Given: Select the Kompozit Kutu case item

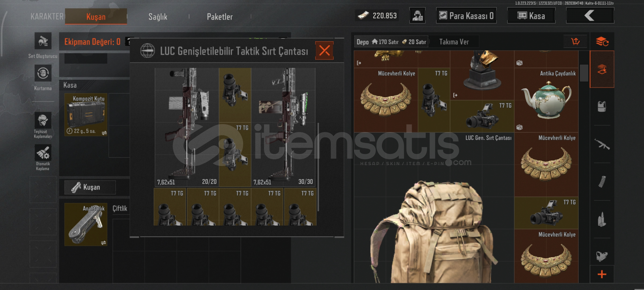Looking at the screenshot, I should [x=86, y=115].
